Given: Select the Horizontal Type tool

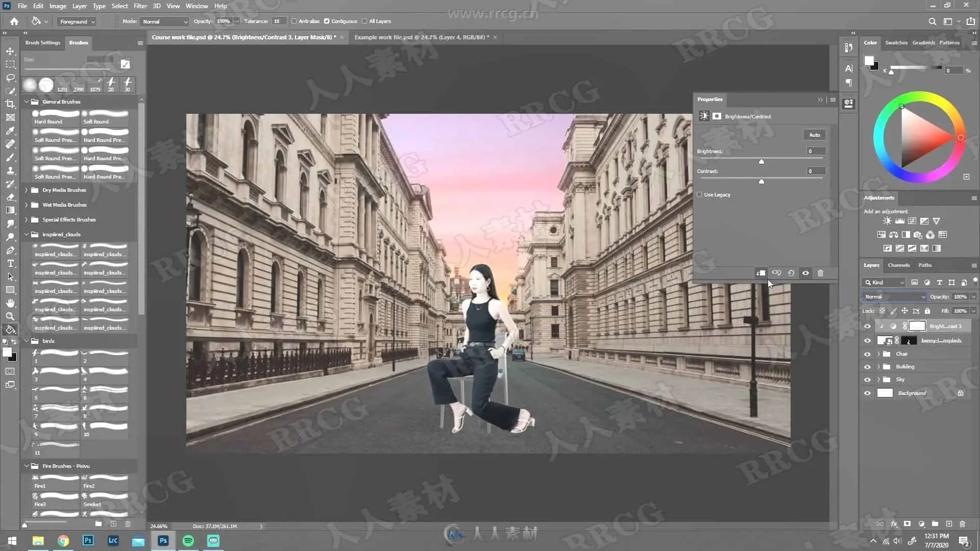Looking at the screenshot, I should (x=10, y=264).
